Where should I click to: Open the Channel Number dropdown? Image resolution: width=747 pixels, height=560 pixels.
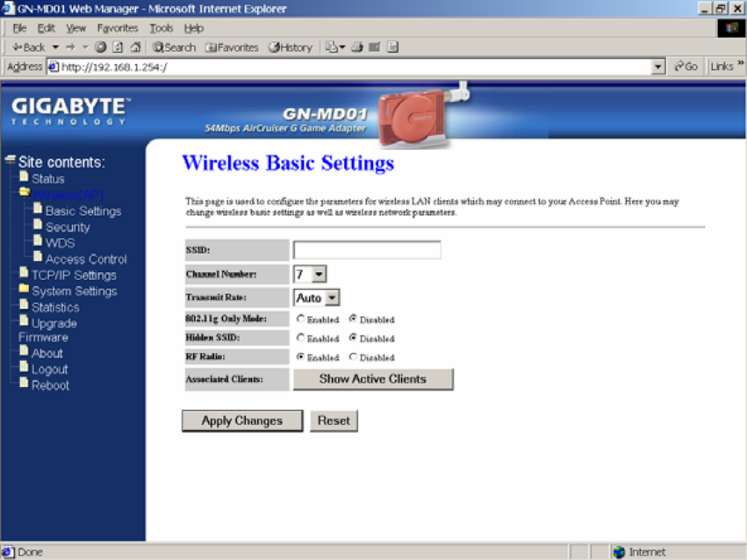(x=310, y=274)
